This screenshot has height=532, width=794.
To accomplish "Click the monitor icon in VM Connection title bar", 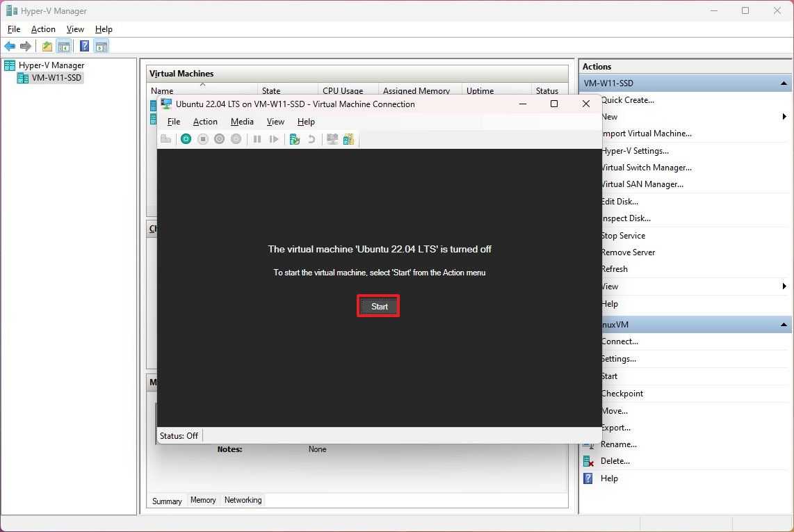I will 166,104.
